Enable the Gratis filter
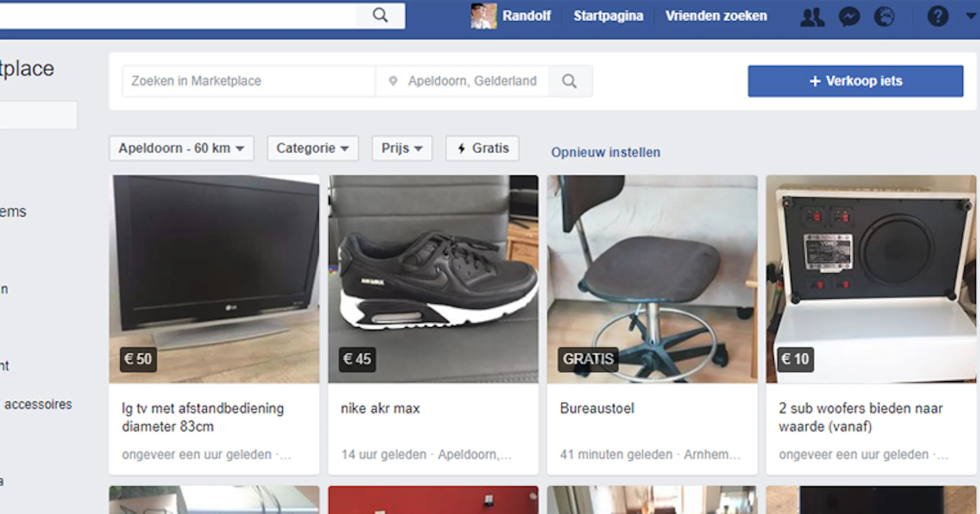The width and height of the screenshot is (980, 514). (482, 148)
